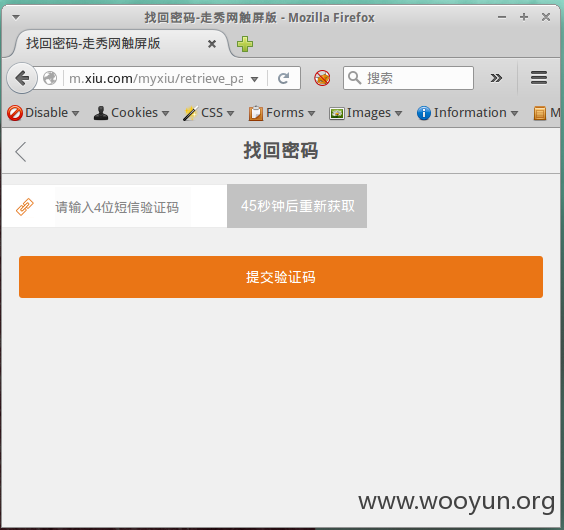Open the URL history dropdown arrow
Image resolution: width=564 pixels, height=530 pixels.
coord(255,79)
